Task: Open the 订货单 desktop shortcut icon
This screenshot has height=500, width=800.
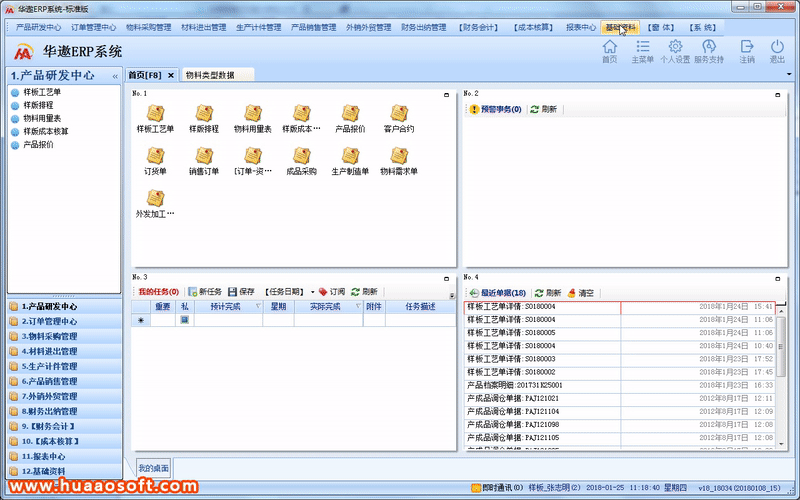Action: [155, 161]
